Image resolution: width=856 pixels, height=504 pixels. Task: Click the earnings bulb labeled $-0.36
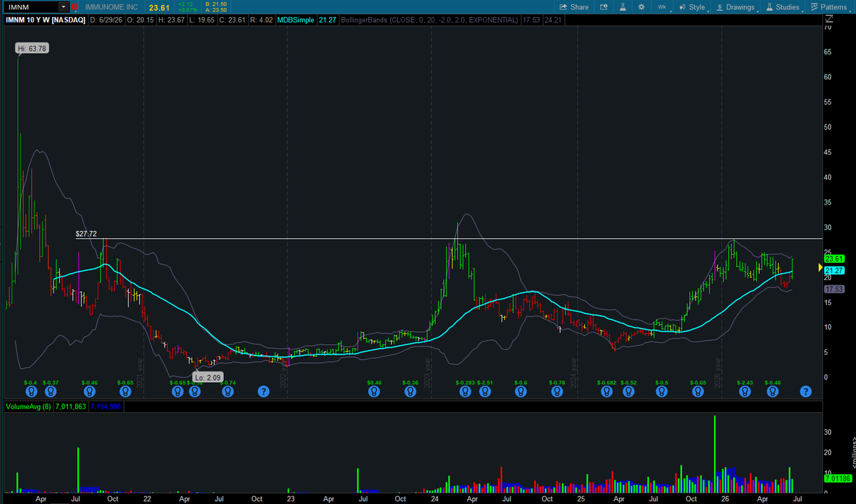[x=409, y=391]
